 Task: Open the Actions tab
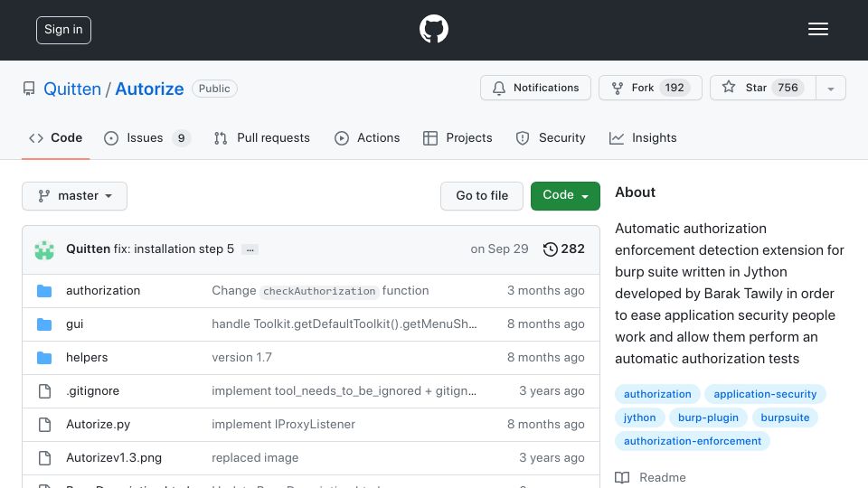(x=367, y=137)
